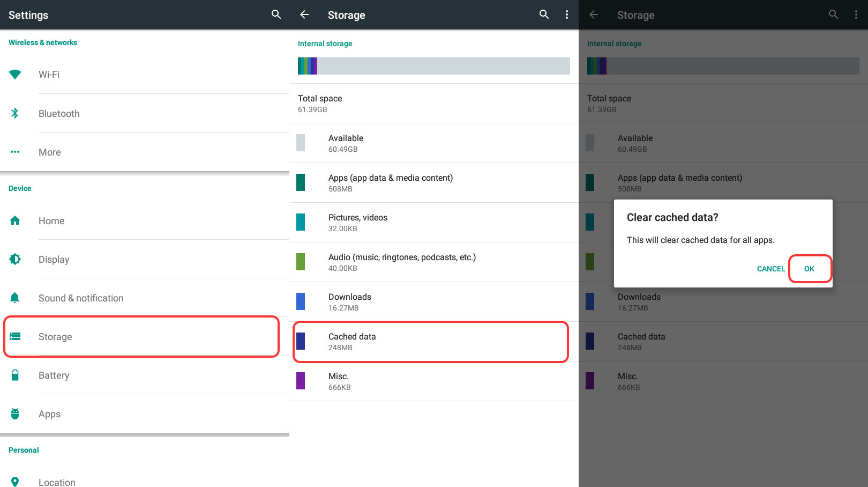Screen dimensions: 868x487
Task: Click the Home house icon
Action: tap(15, 220)
